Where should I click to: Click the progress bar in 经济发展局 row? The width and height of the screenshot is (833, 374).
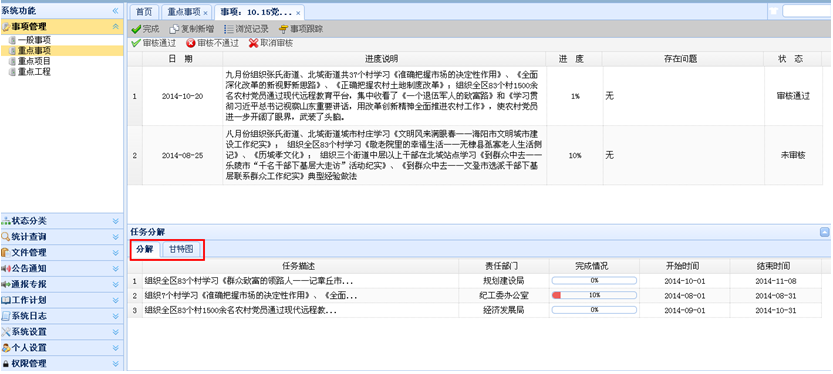pyautogui.click(x=594, y=310)
